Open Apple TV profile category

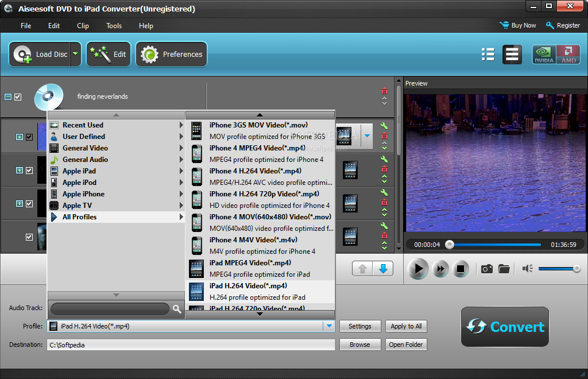pyautogui.click(x=116, y=206)
